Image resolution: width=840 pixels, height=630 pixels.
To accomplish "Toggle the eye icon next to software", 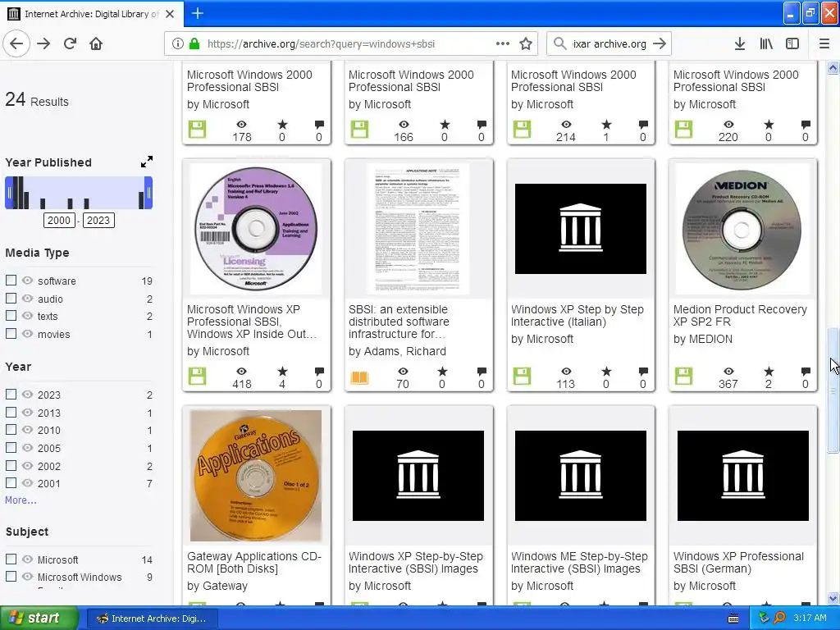I will coord(27,281).
